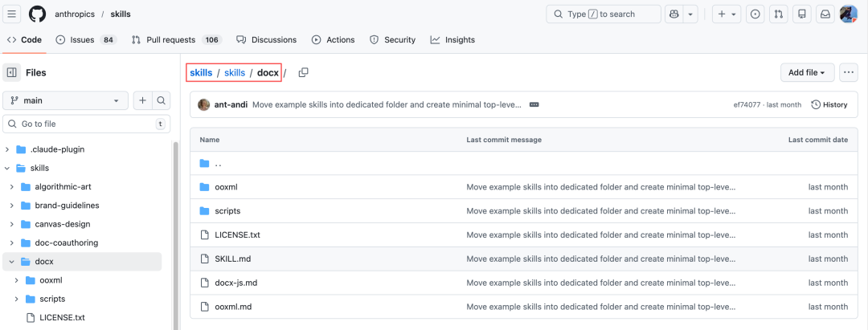868x330 pixels.
Task: Click the SKILL.md file icon
Action: pos(204,259)
